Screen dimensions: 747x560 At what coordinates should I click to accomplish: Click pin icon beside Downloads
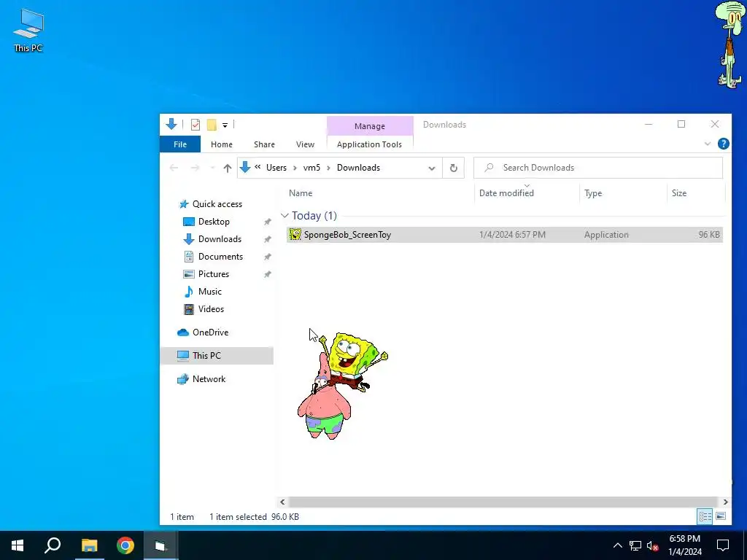point(268,239)
